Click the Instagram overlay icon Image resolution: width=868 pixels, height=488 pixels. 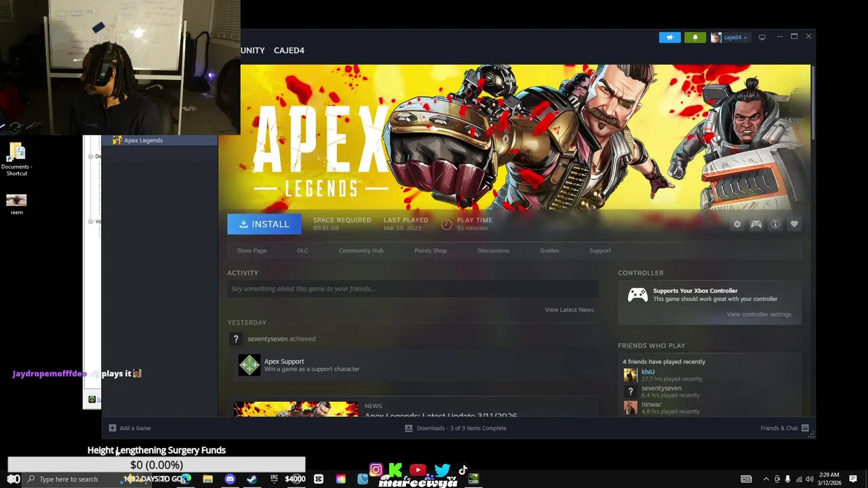376,470
